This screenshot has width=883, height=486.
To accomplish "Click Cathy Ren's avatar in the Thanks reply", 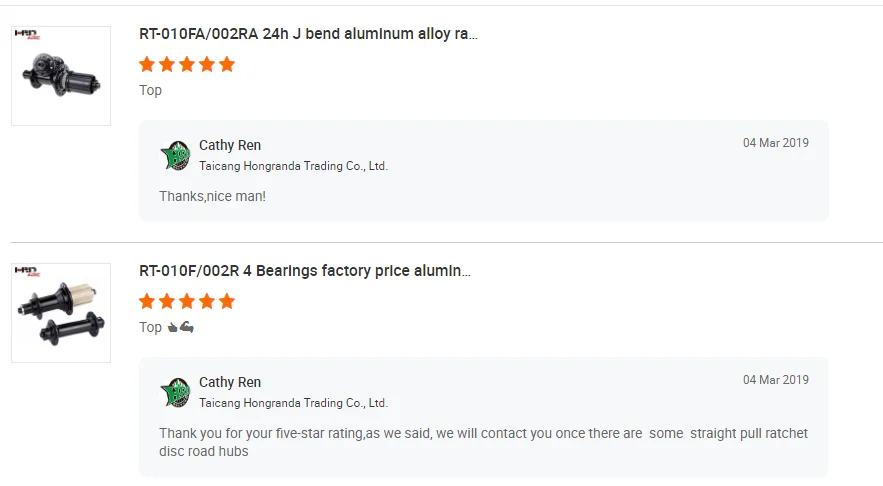I will (175, 155).
